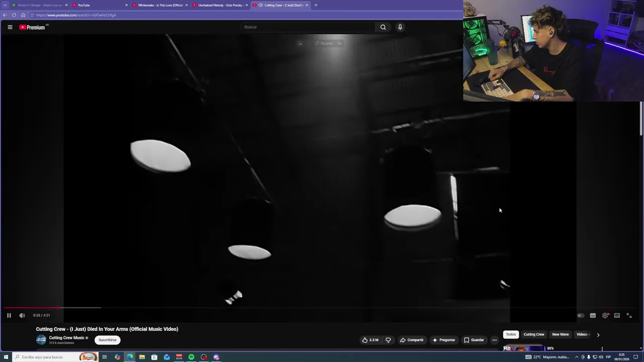Open the system volume control
The width and height of the screenshot is (644, 362).
tap(601, 357)
